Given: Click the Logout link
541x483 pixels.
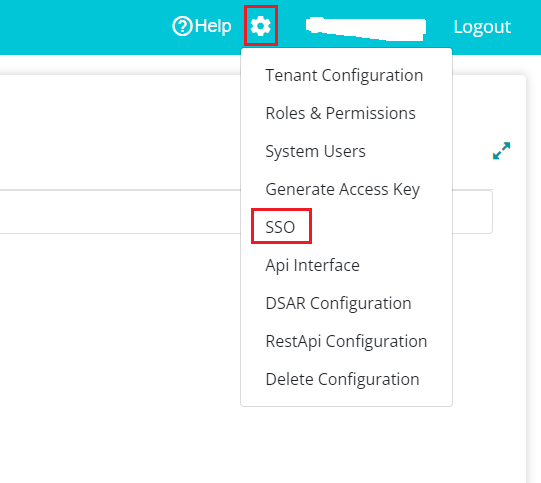Looking at the screenshot, I should (x=482, y=27).
